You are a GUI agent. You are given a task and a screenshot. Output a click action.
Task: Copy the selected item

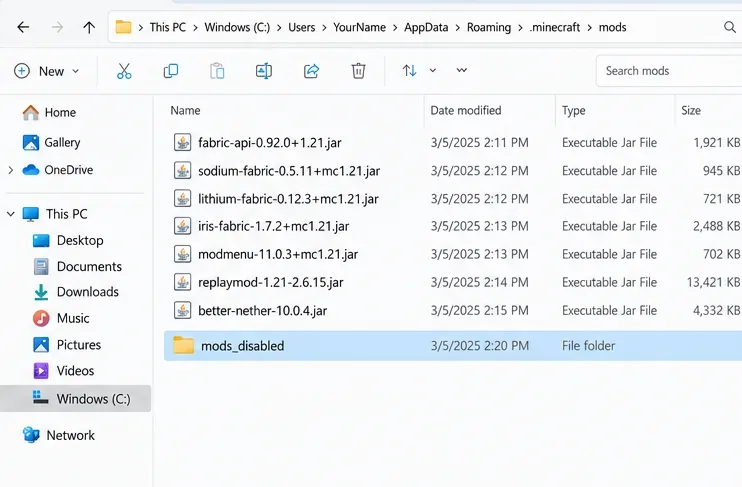pos(170,71)
